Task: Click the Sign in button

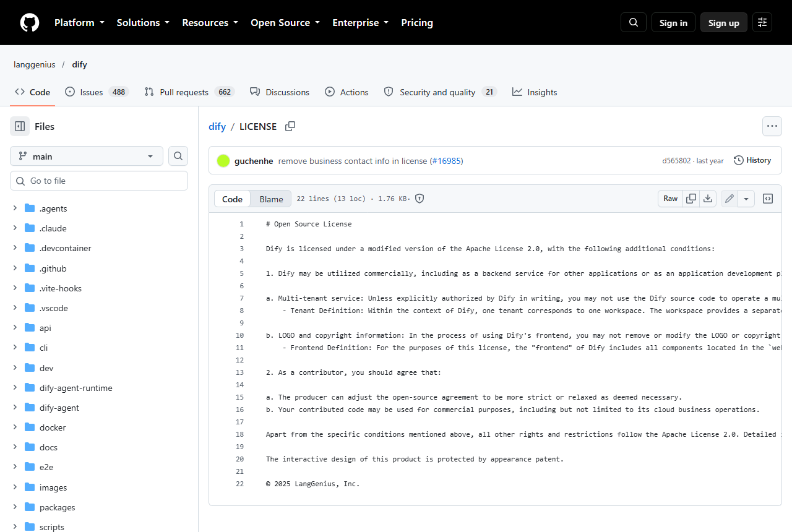Action: [673, 22]
